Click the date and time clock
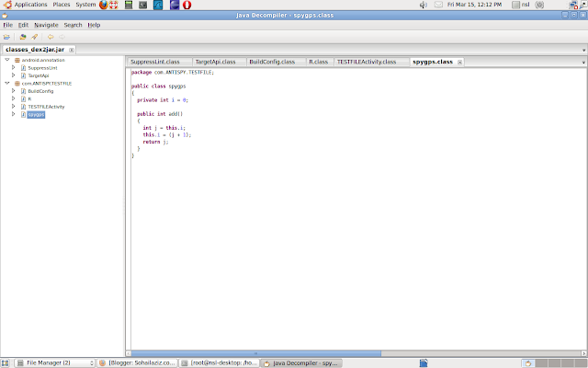This screenshot has height=368, width=588. coord(474,5)
